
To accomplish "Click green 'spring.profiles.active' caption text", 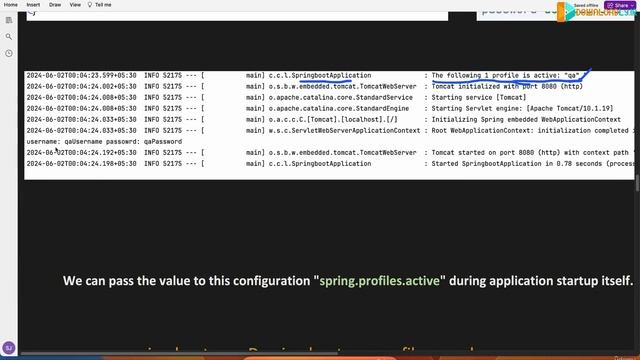I will 380,281.
